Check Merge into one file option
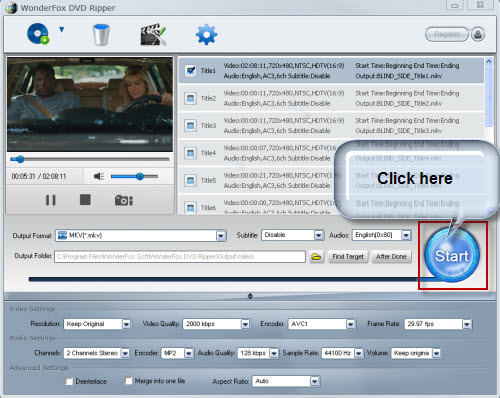Image resolution: width=500 pixels, height=398 pixels. [128, 381]
